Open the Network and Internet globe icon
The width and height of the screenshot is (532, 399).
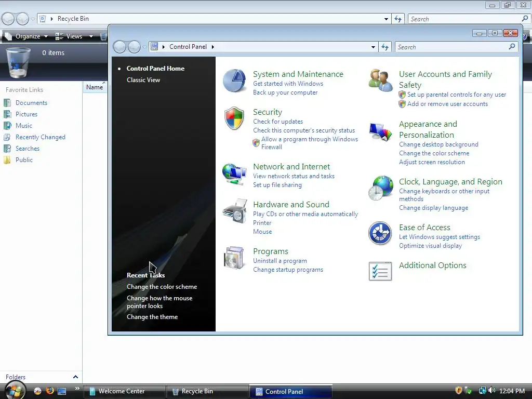[x=234, y=174]
